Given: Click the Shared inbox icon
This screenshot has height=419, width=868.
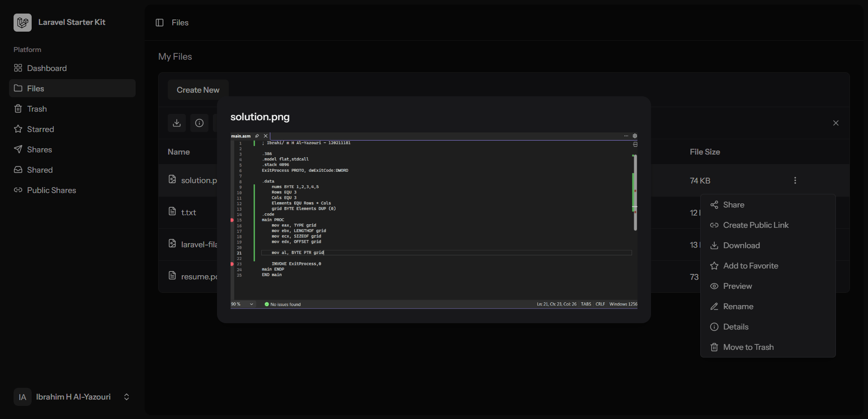Looking at the screenshot, I should coord(18,169).
